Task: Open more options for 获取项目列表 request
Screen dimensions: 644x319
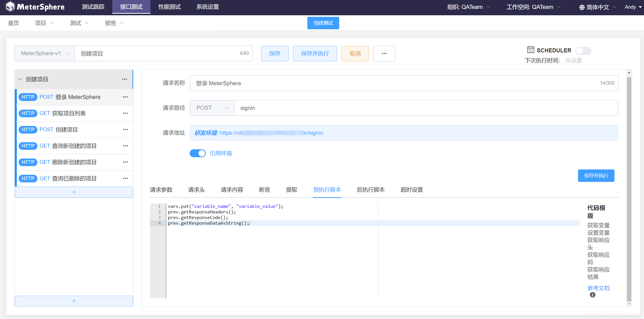Action: pos(125,113)
